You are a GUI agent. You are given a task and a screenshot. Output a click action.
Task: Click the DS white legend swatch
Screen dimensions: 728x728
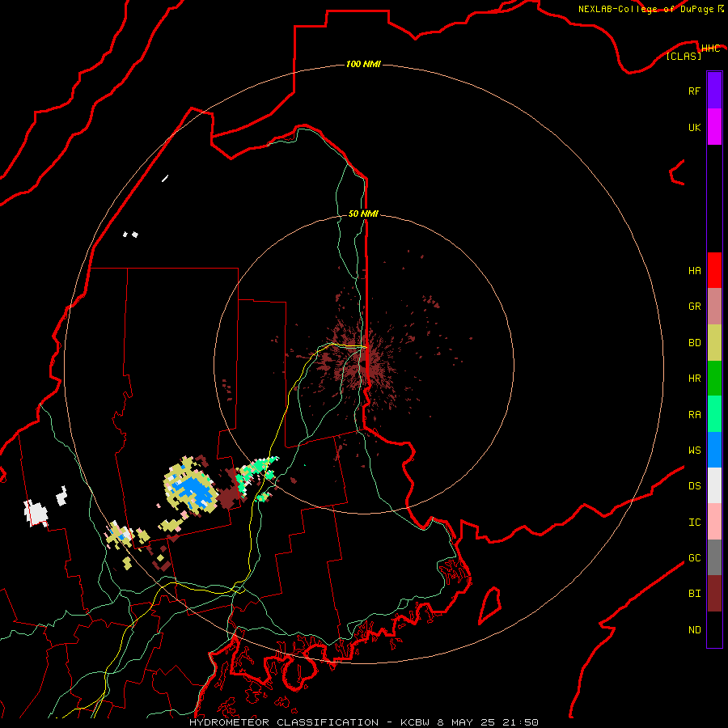(x=714, y=485)
